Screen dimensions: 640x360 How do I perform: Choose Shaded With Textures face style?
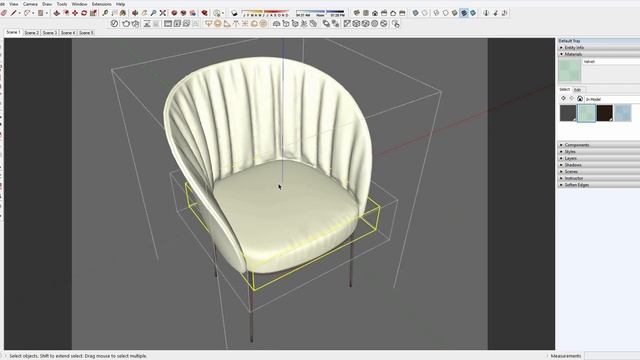(x=464, y=13)
